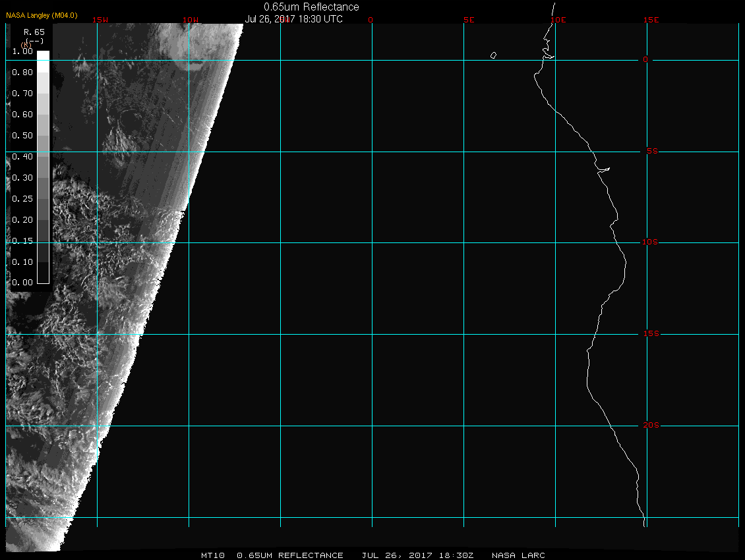Screen dimensions: 745x560
Task: Click the 15W longitude label
Action: point(100,20)
